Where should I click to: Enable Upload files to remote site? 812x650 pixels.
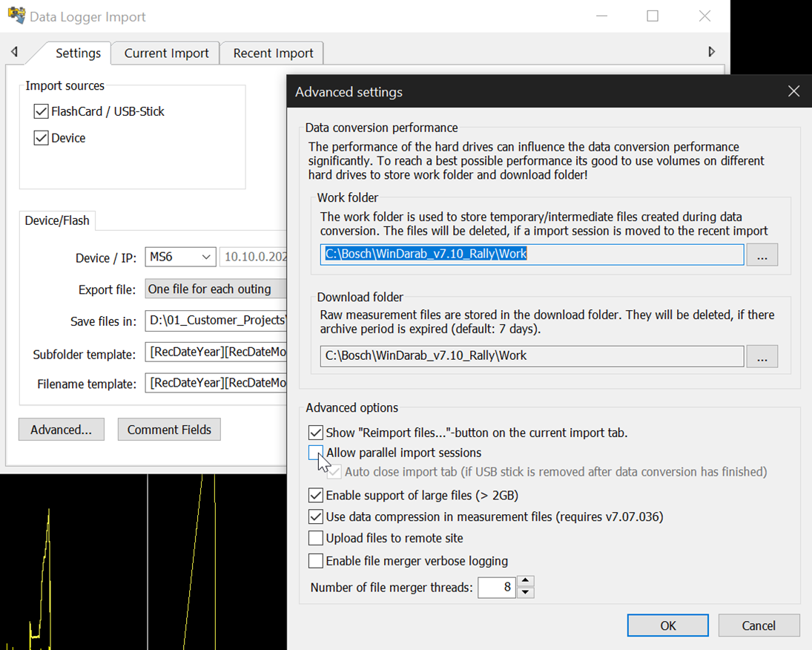point(315,538)
